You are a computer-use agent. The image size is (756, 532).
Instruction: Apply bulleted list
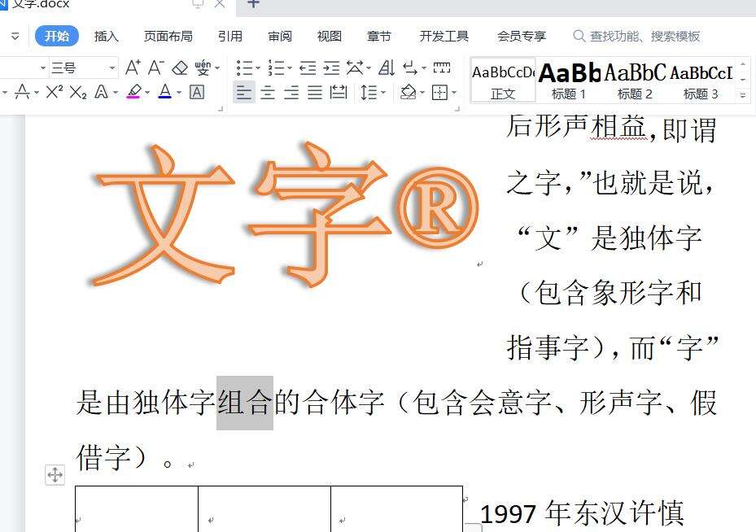click(x=244, y=68)
